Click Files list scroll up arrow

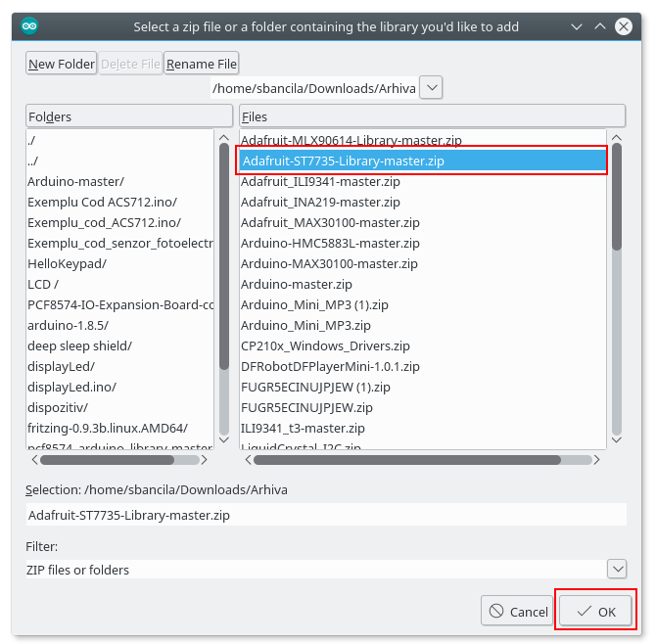coord(616,137)
